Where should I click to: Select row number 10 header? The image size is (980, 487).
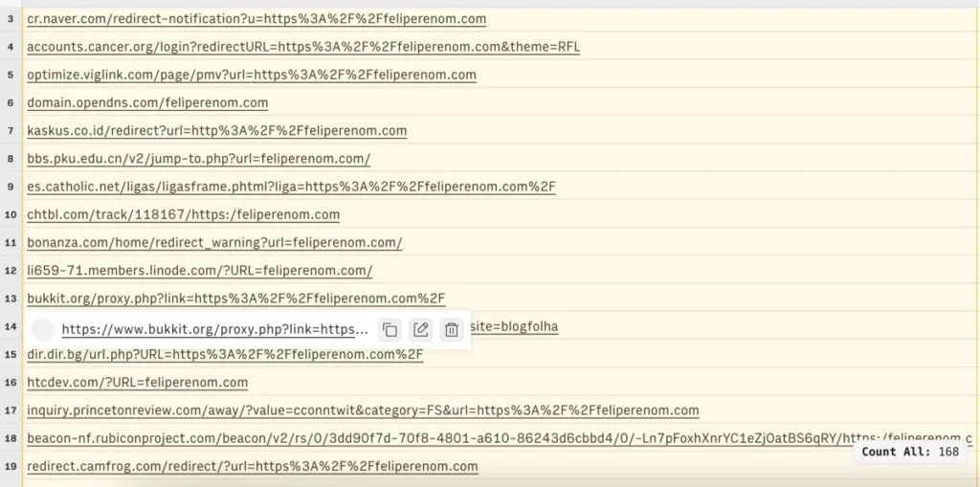click(11, 214)
